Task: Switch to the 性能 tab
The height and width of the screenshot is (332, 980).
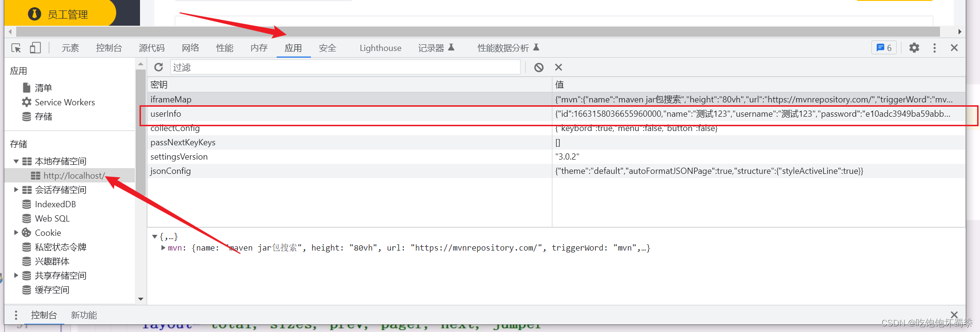Action: 225,48
